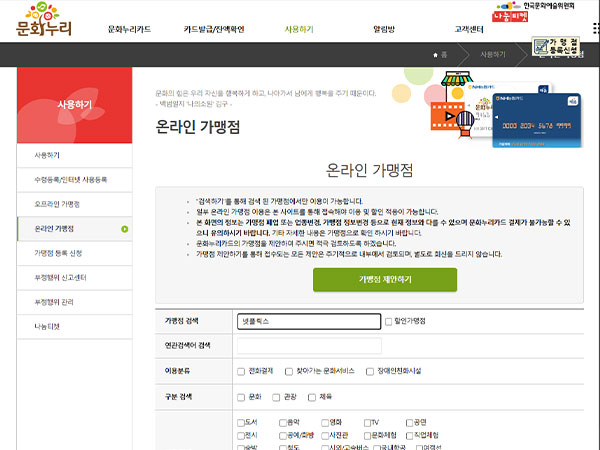Open the 고객센터 top menu
Screen dimensions: 600x450
[x=469, y=29]
